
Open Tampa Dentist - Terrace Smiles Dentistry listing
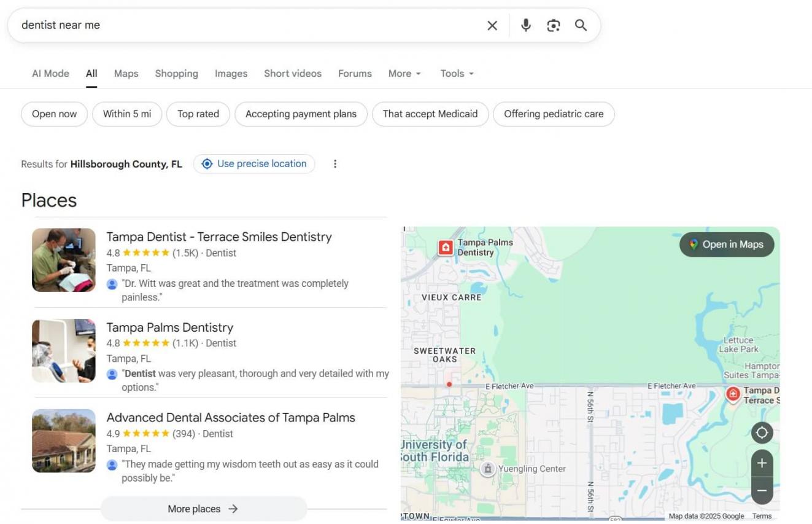pos(219,237)
